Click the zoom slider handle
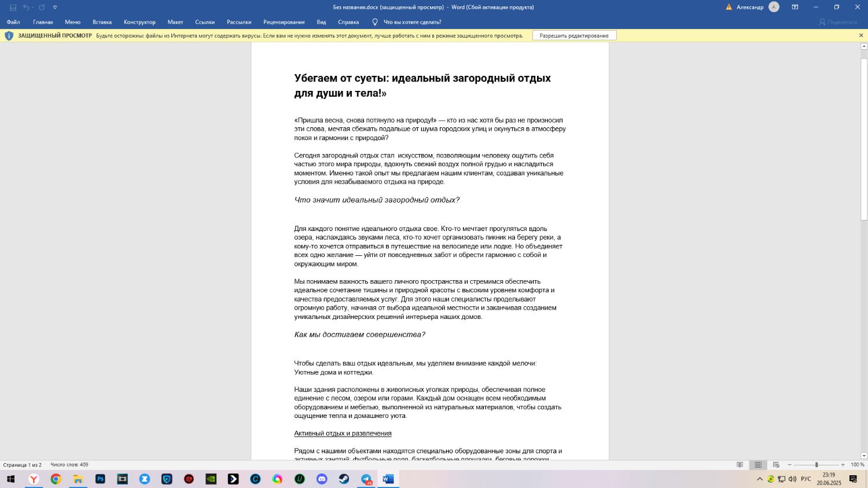Image resolution: width=868 pixels, height=488 pixels. pos(816,465)
